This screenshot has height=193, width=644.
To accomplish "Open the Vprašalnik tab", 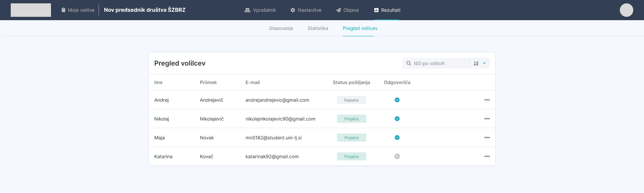I will tap(260, 10).
